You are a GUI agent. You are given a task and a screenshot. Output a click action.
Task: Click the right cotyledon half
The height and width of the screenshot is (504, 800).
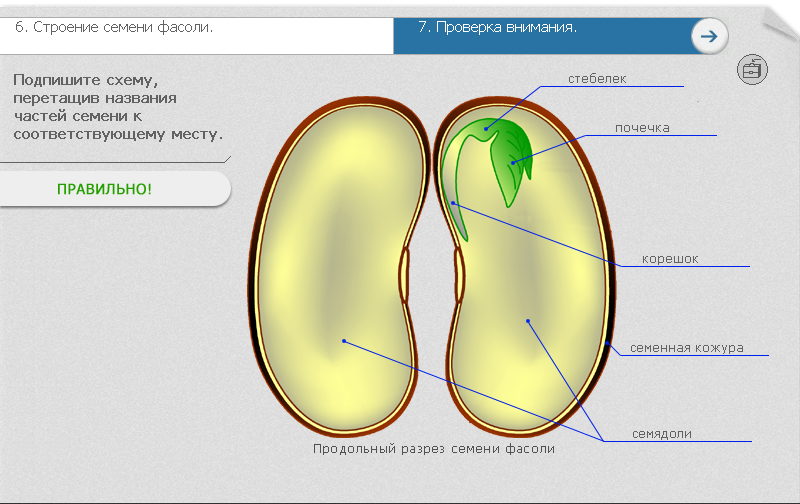(530, 300)
